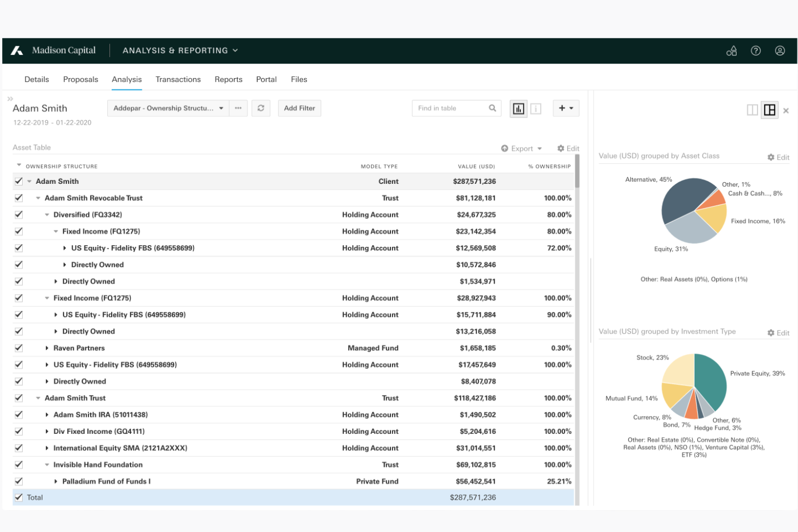Open Help via the question mark icon
Viewport: 798px width, 532px height.
click(755, 50)
